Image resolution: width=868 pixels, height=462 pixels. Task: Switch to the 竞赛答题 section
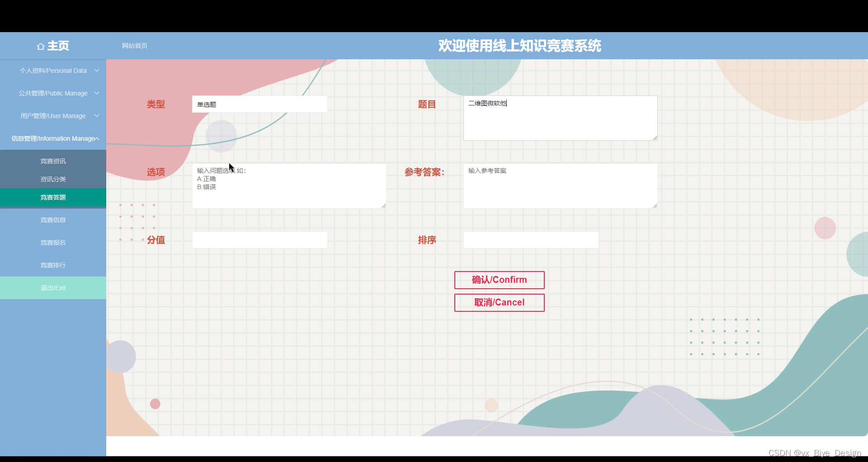point(53,197)
